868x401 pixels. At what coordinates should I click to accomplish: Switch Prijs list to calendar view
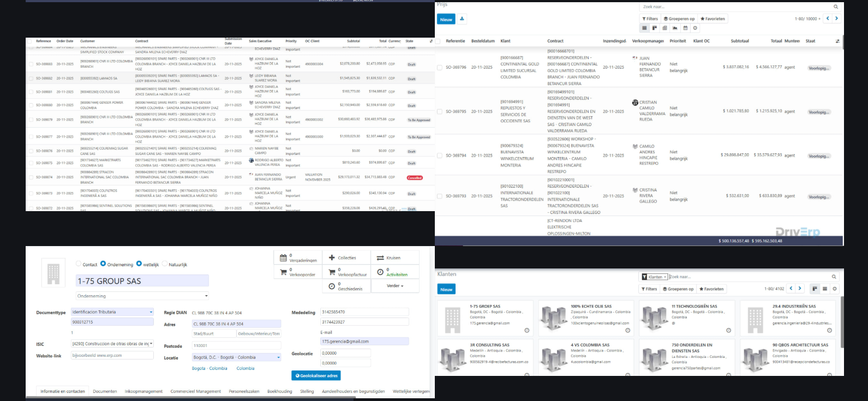pyautogui.click(x=685, y=28)
